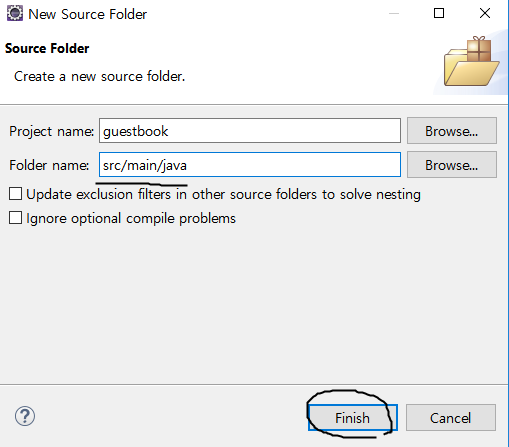The height and width of the screenshot is (447, 509).
Task: Click the Finish button
Action: pos(353,418)
